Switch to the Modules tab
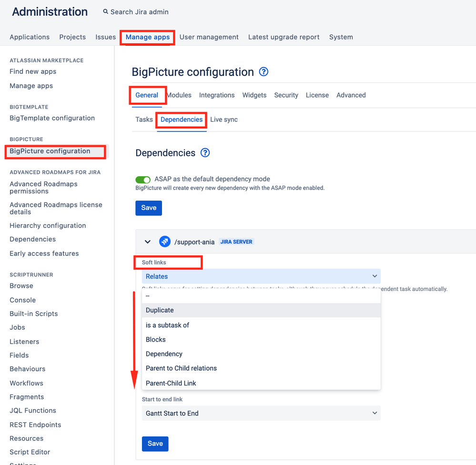 pos(179,95)
